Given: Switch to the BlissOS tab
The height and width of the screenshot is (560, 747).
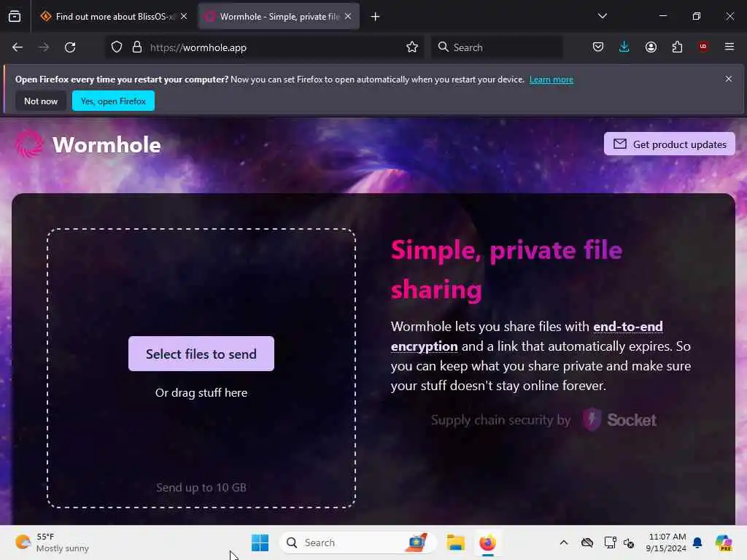Looking at the screenshot, I should [113, 17].
